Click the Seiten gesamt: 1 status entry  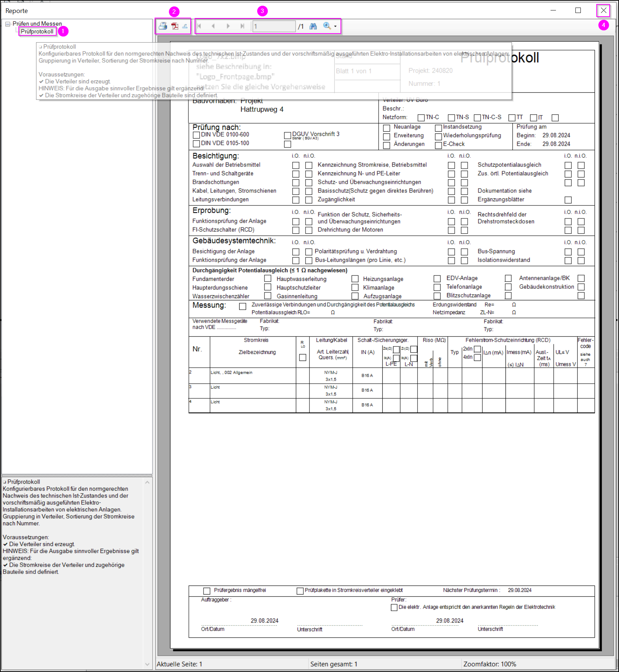(x=334, y=664)
